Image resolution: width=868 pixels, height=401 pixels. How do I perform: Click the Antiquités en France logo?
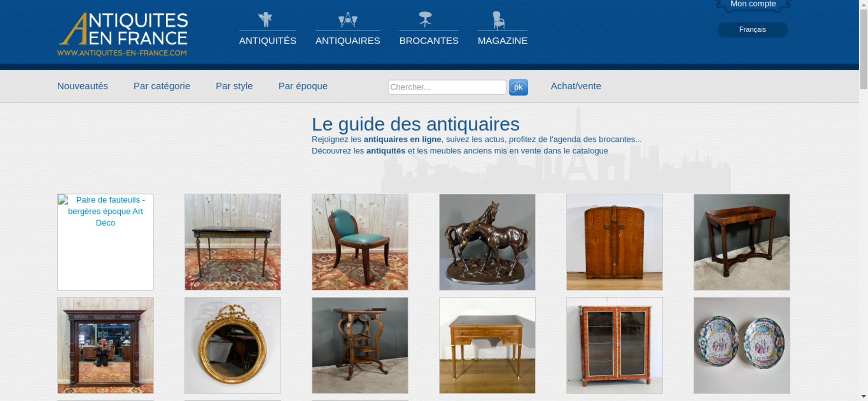pos(123,34)
